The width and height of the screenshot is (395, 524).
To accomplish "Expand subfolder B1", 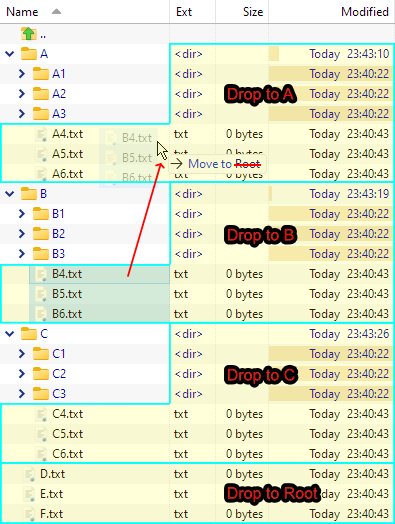I will 22,214.
